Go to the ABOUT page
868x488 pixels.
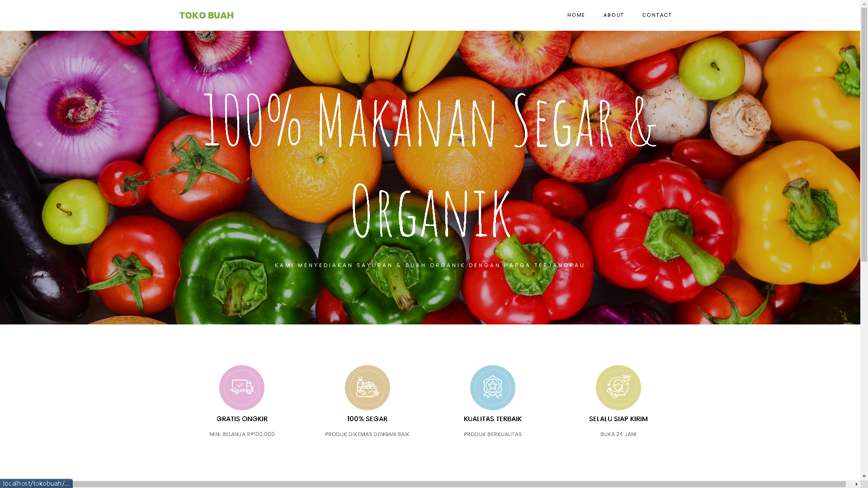click(x=613, y=15)
